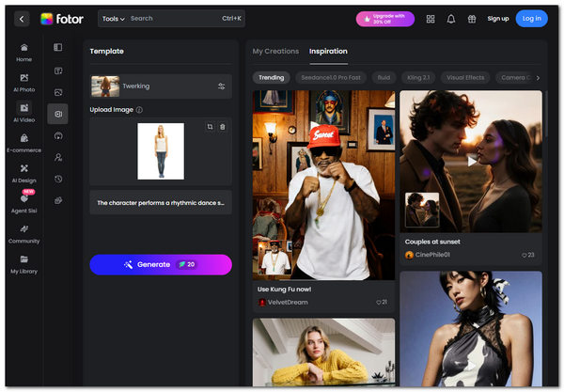Screen dimensions: 564x392
Task: Click the Generate button
Action: coord(160,264)
